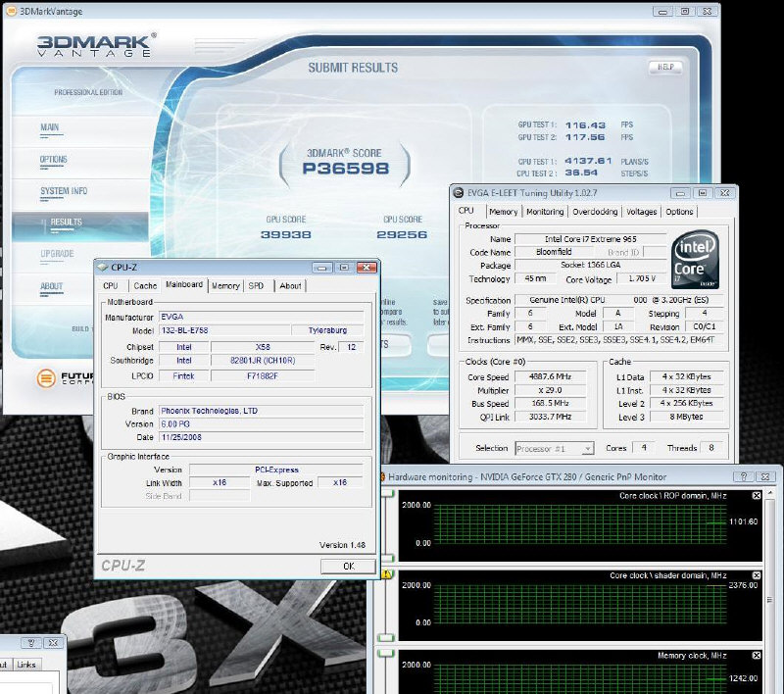Click GPU TEST 1 value 116.43
The height and width of the screenshot is (694, 784).
(x=585, y=125)
